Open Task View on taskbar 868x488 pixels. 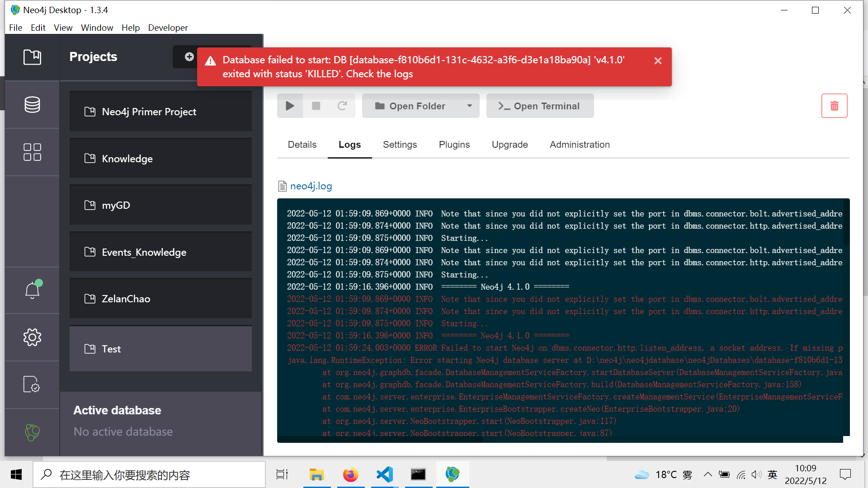pyautogui.click(x=282, y=474)
